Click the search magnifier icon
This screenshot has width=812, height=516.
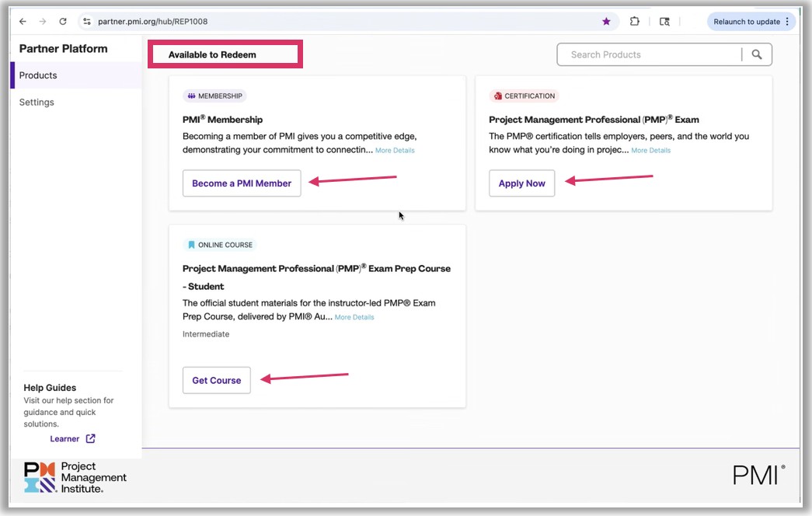coord(757,54)
